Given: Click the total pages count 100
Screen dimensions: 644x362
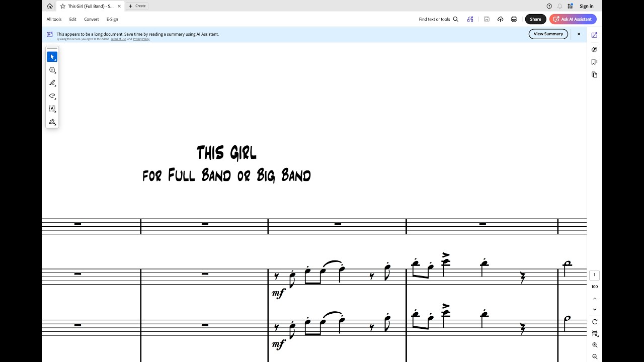Looking at the screenshot, I should pyautogui.click(x=595, y=287).
